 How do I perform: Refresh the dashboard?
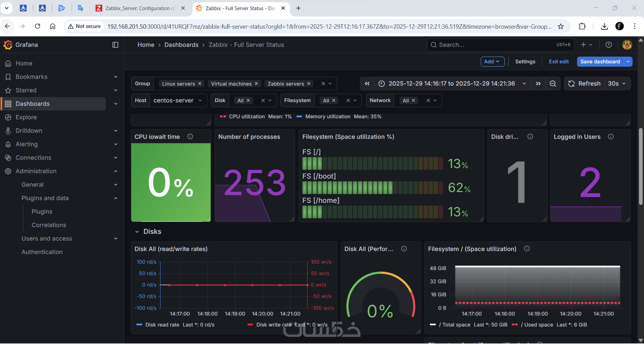point(584,84)
